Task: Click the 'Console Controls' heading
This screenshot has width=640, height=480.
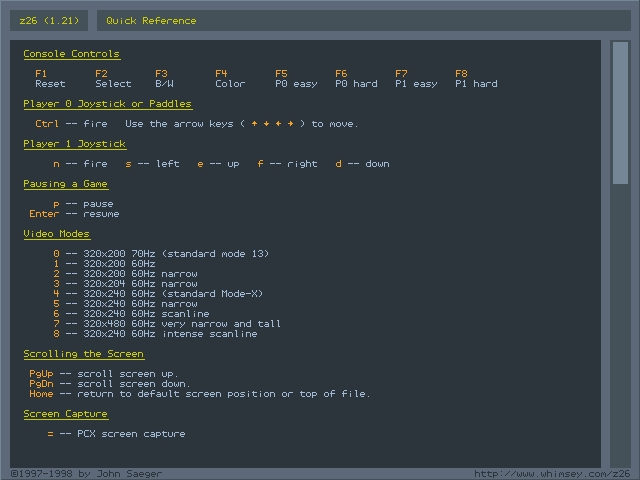Action: (71, 54)
